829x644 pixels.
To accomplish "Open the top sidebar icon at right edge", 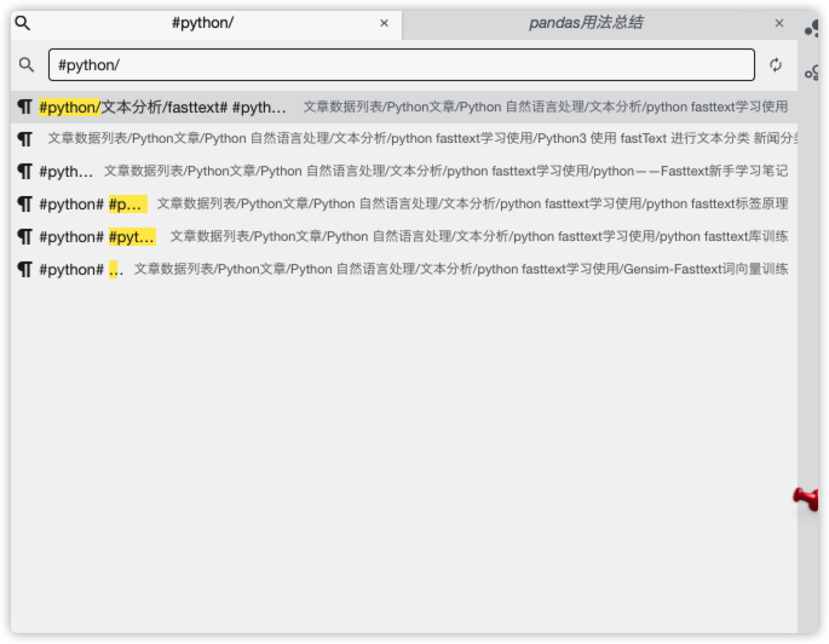I will (812, 28).
